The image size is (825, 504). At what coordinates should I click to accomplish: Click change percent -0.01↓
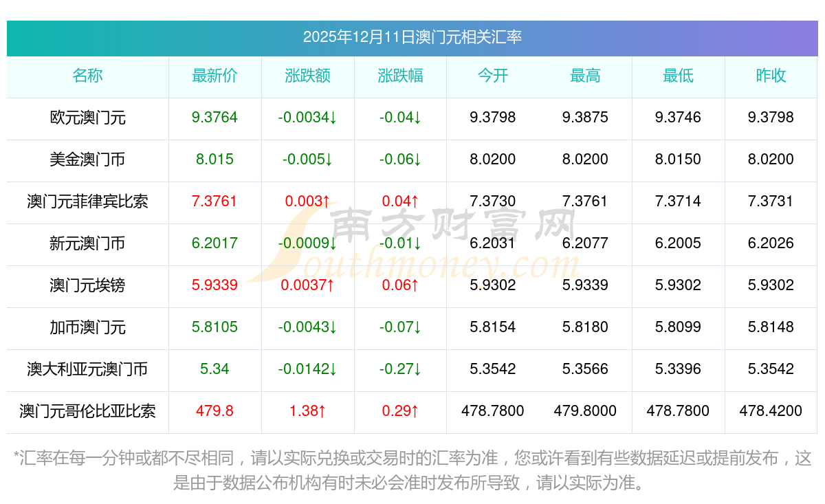click(400, 243)
